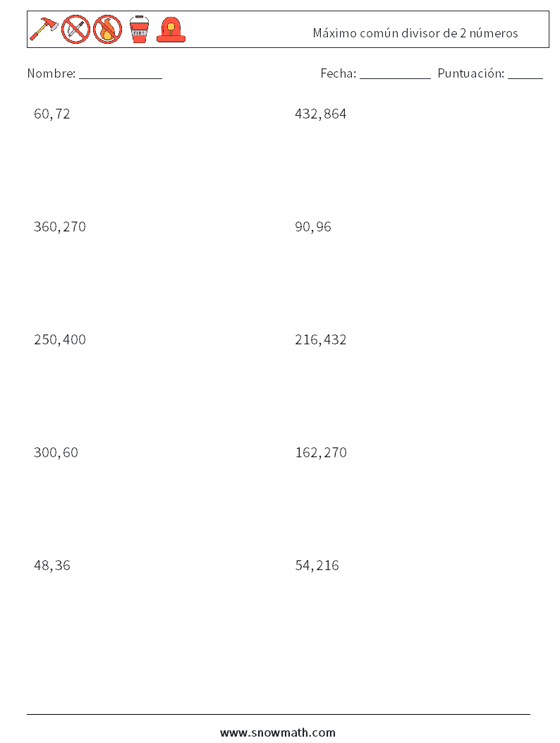Click the no open flame icon
The width and height of the screenshot is (560, 743).
point(107,30)
